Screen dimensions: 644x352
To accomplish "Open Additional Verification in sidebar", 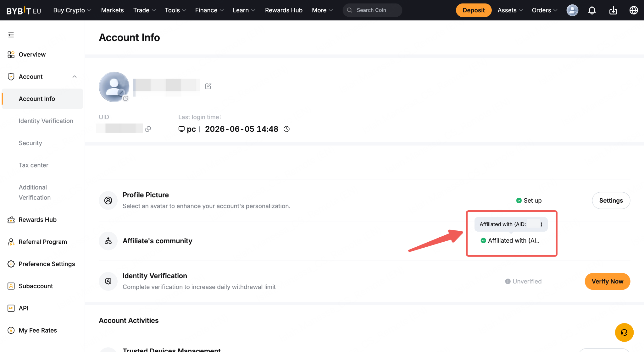I will pyautogui.click(x=35, y=192).
